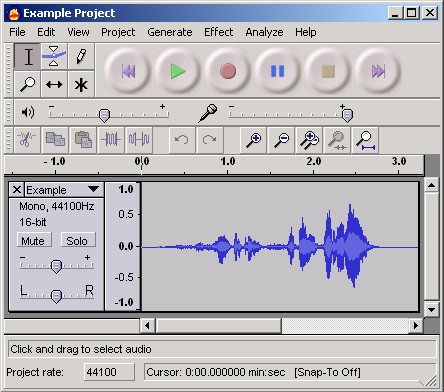
Task: Mute the Example track
Action: coord(34,240)
